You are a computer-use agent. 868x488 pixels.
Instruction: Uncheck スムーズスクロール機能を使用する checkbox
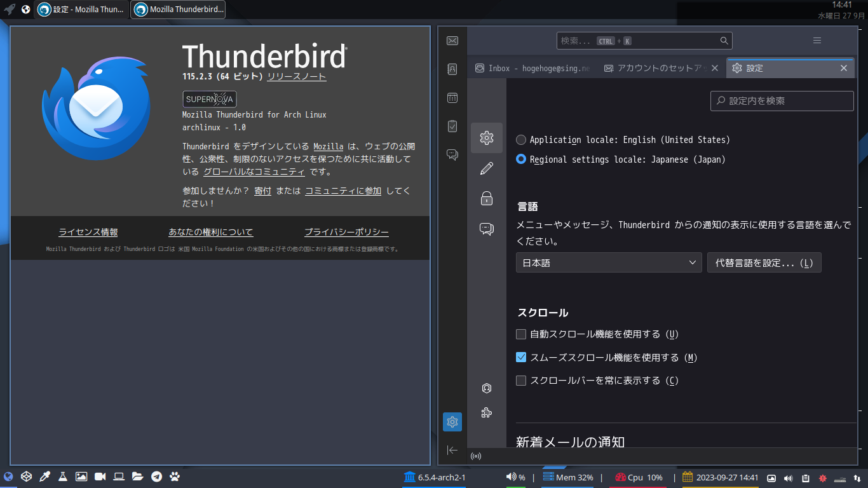coord(521,357)
